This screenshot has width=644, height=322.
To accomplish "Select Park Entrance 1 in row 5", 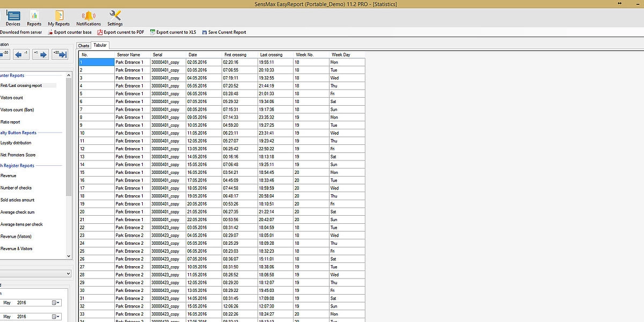I will pos(133,93).
